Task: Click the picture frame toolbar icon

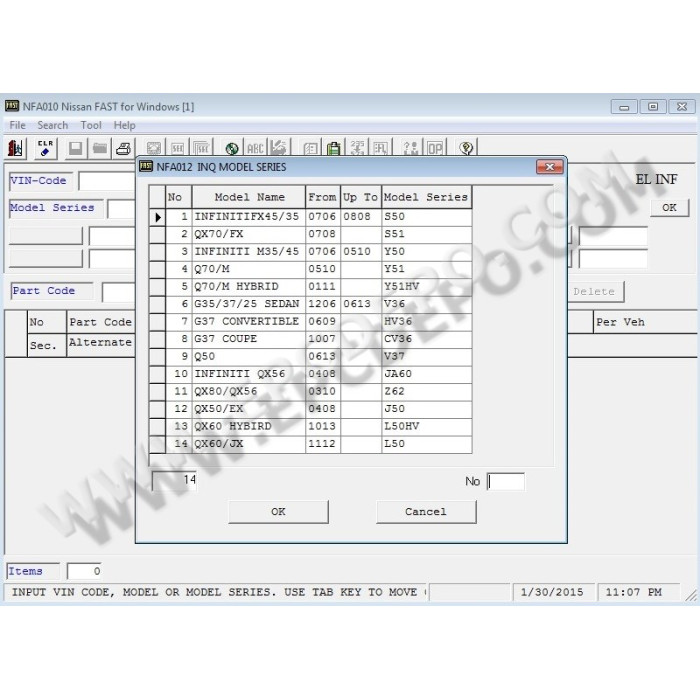Action: (154, 148)
